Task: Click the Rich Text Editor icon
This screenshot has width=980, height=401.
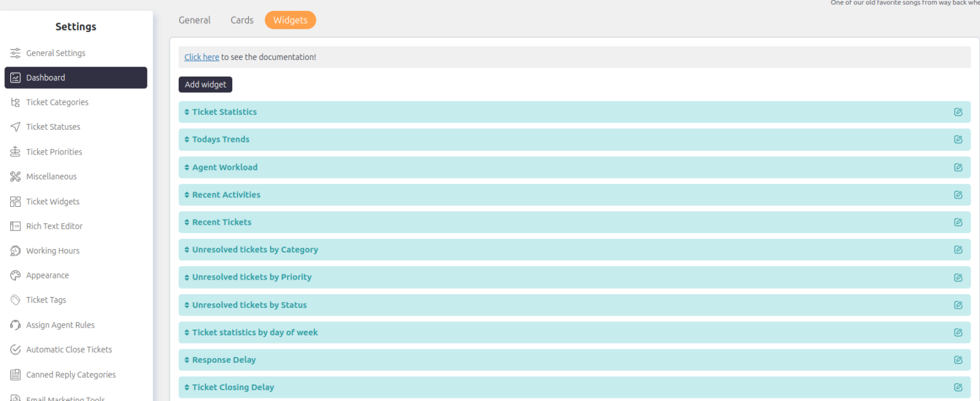Action: 14,225
